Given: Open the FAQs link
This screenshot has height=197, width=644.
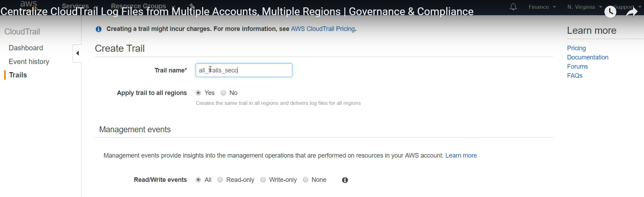Looking at the screenshot, I should coord(575,76).
